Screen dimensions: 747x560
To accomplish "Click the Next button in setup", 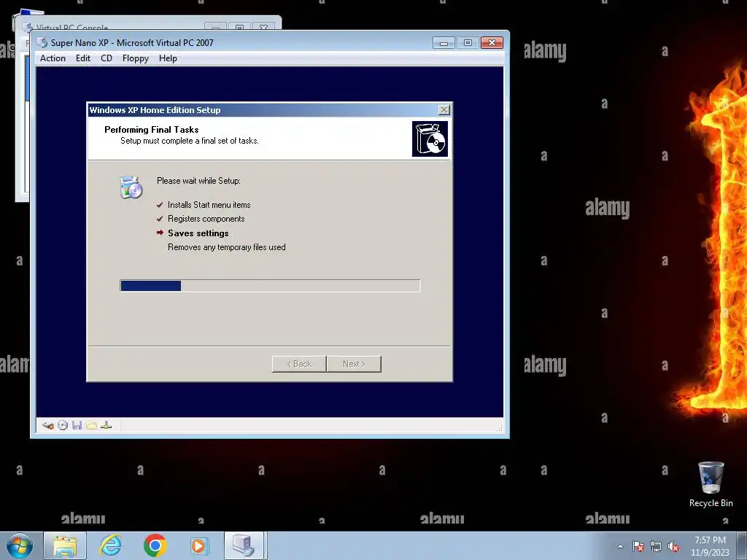I will (x=354, y=364).
